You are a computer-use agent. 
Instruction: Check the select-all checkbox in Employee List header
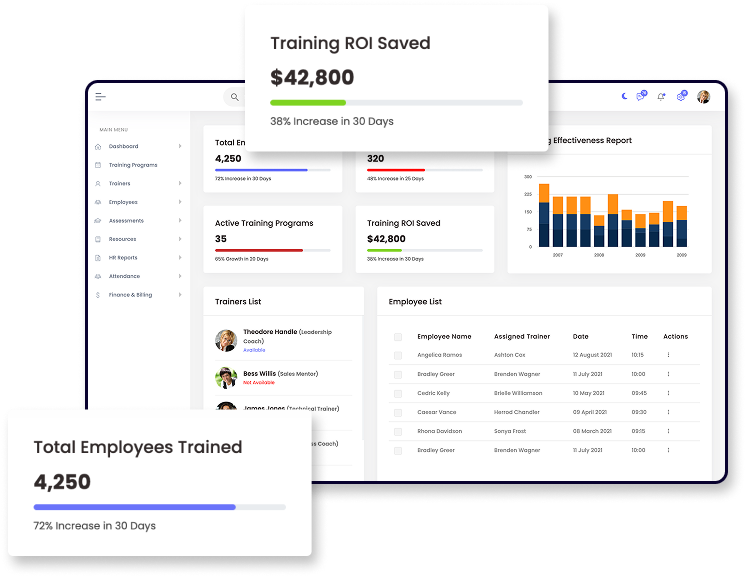click(x=398, y=337)
